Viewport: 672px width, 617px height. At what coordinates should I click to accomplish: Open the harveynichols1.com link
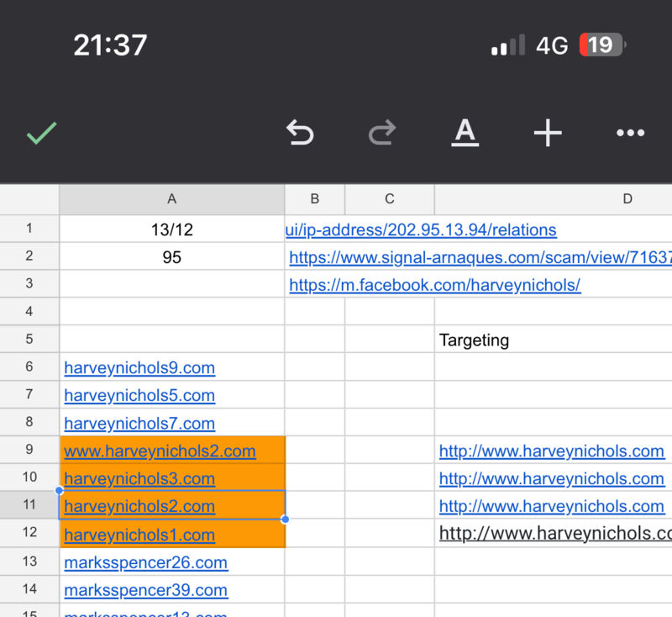139,535
